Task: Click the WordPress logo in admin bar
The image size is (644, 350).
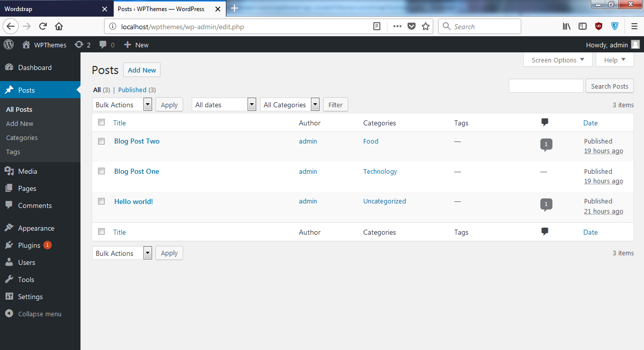Action: pos(9,44)
